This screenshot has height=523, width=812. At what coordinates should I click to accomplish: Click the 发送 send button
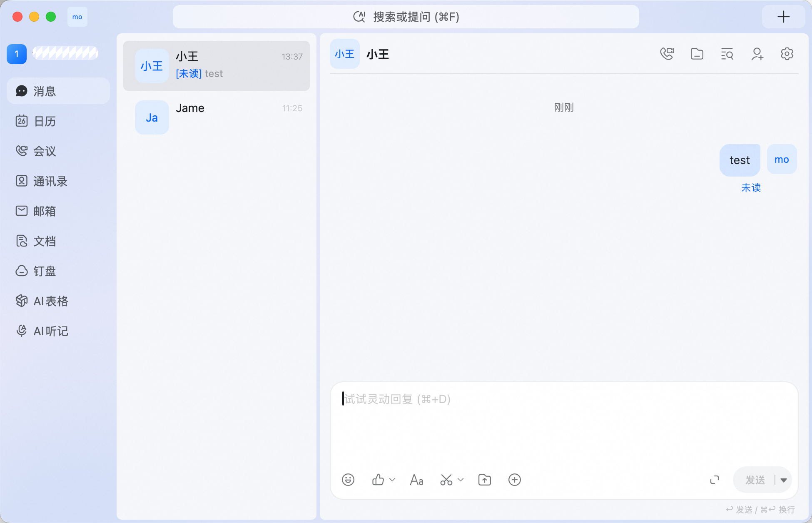pyautogui.click(x=755, y=480)
